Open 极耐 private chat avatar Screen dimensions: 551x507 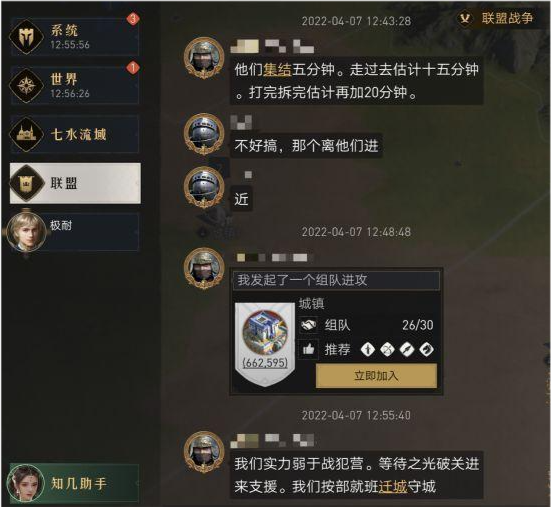(x=27, y=231)
